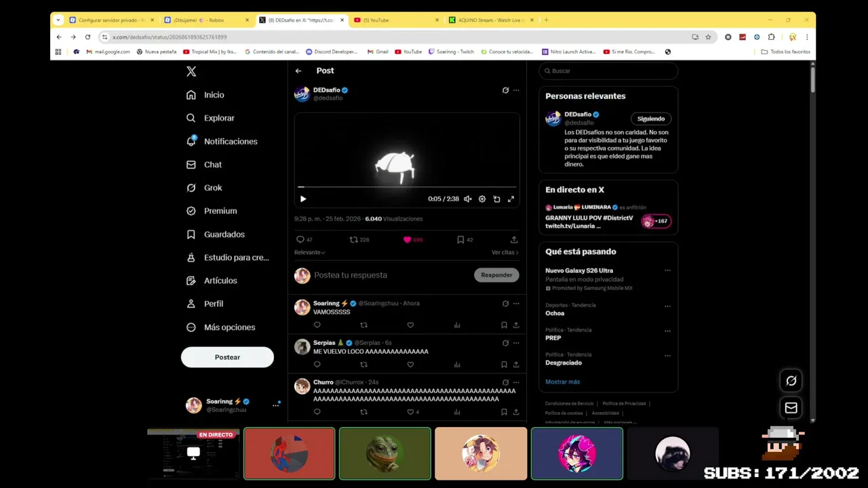The image size is (868, 488).
Task: Open the Gmail bookmark
Action: pyautogui.click(x=378, y=52)
